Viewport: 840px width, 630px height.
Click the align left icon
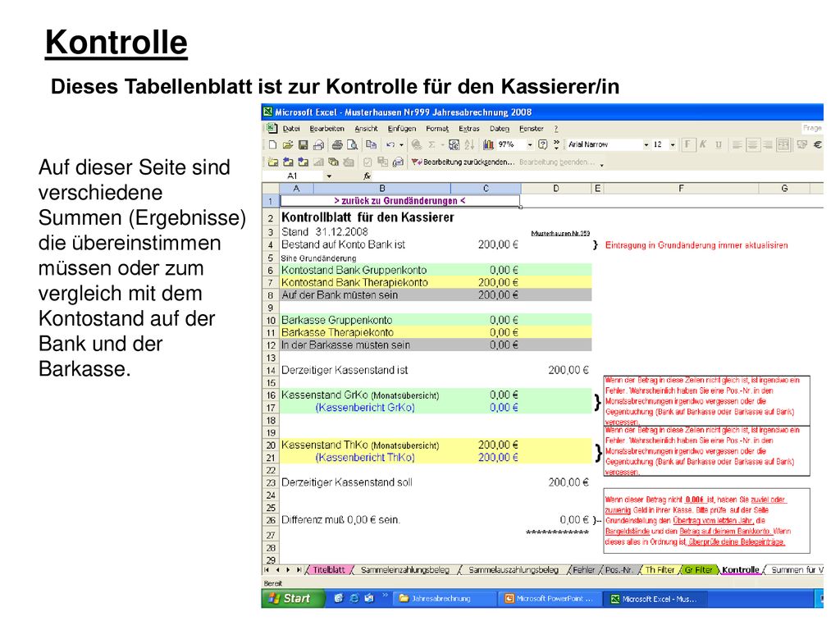click(x=737, y=144)
